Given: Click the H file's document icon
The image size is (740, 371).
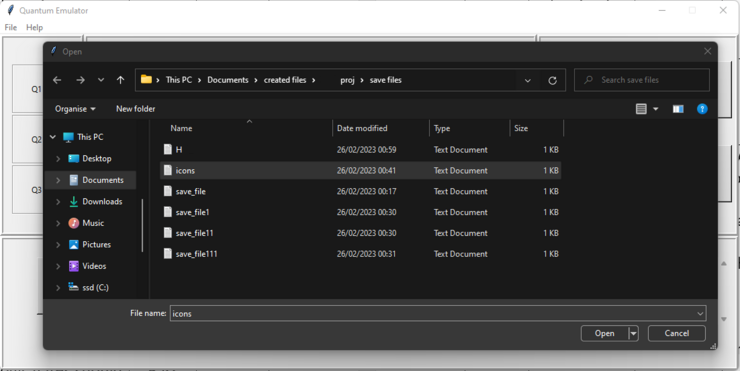Looking at the screenshot, I should tap(168, 149).
